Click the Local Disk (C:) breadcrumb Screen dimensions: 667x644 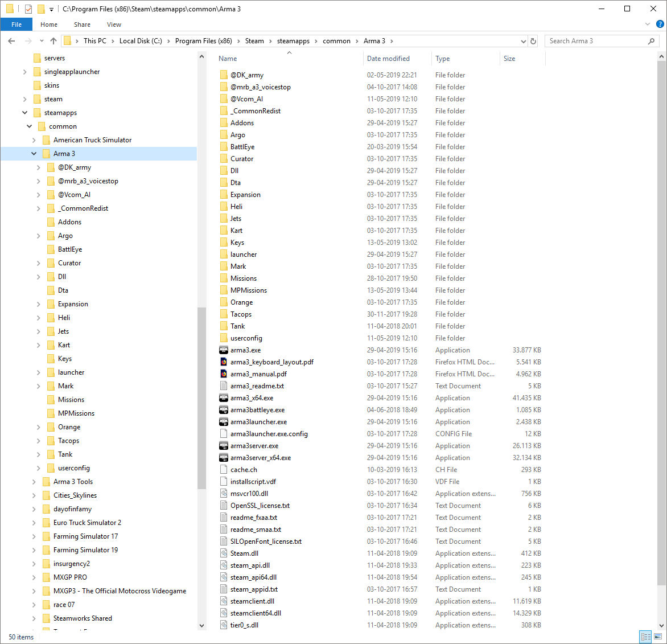[141, 41]
